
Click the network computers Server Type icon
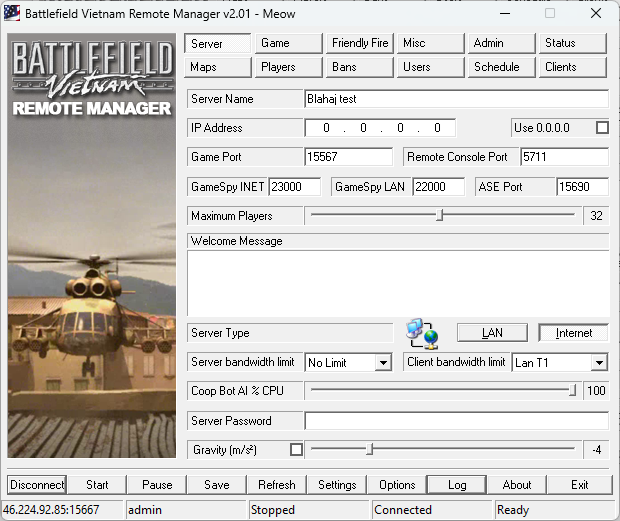pyautogui.click(x=422, y=333)
